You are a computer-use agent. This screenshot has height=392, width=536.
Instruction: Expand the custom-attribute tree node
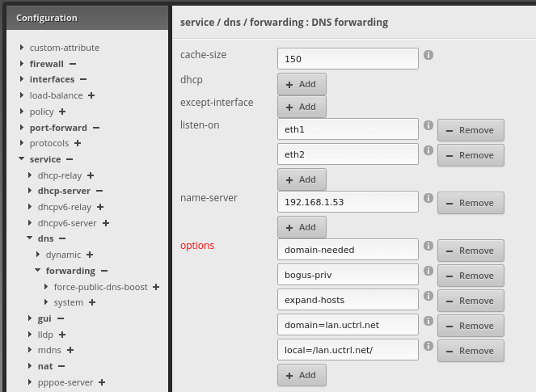[21, 48]
